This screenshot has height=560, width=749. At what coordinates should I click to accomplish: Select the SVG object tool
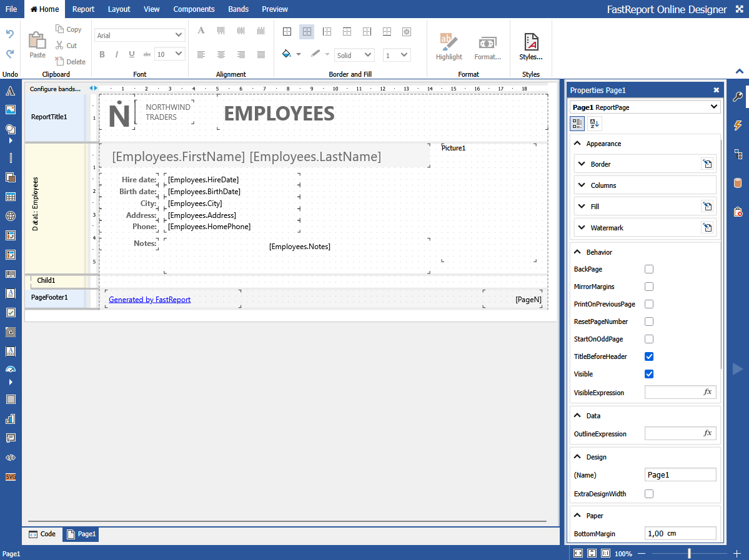11,477
